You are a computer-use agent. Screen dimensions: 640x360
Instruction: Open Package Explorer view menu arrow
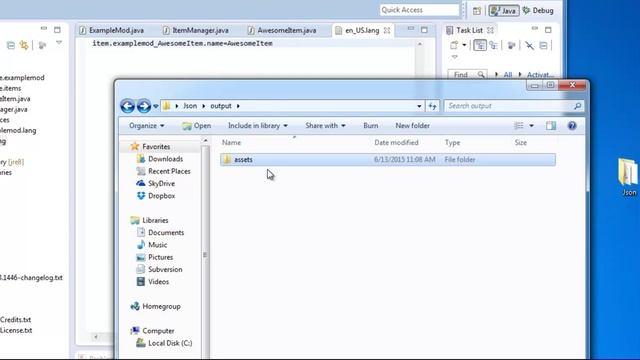59,43
